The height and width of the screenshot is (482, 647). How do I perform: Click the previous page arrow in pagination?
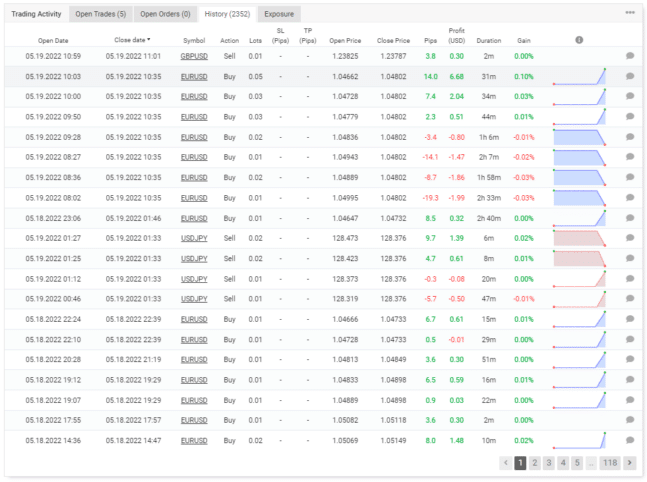(505, 463)
